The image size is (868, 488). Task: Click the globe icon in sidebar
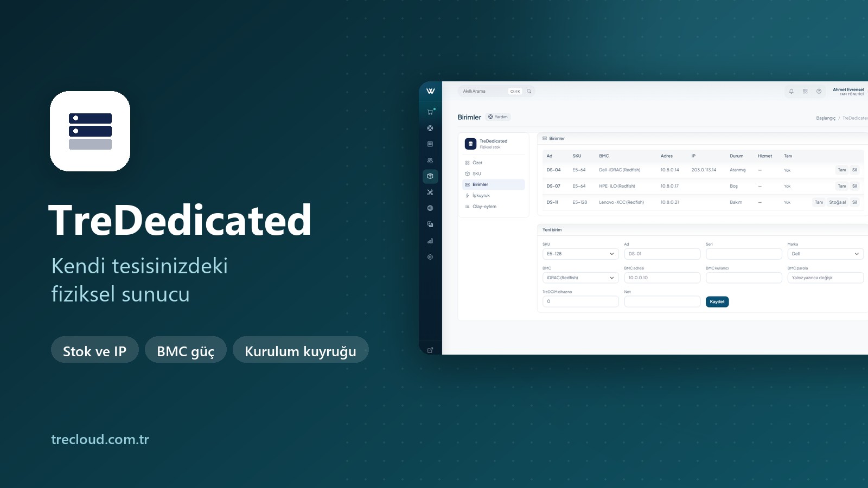point(430,208)
